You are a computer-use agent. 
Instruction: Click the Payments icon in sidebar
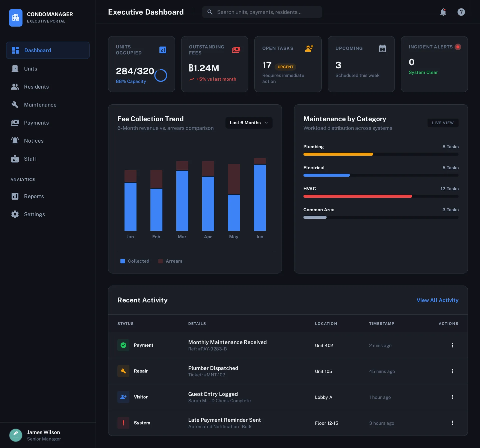(x=15, y=123)
